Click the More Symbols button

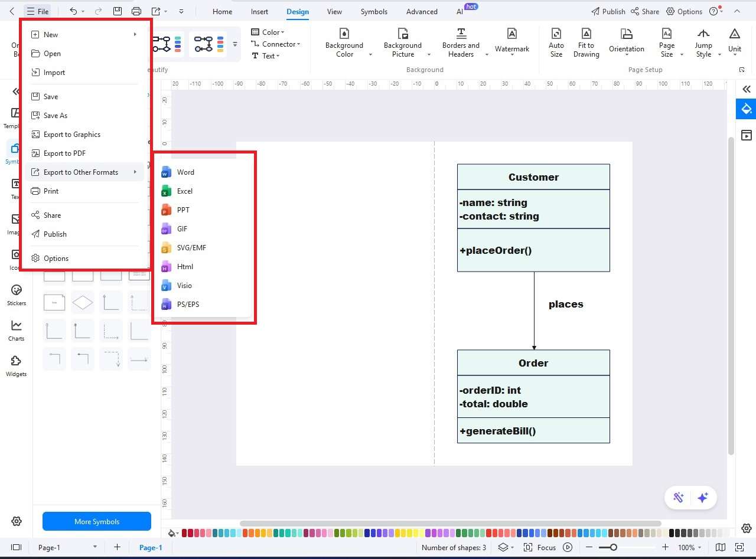[97, 521]
